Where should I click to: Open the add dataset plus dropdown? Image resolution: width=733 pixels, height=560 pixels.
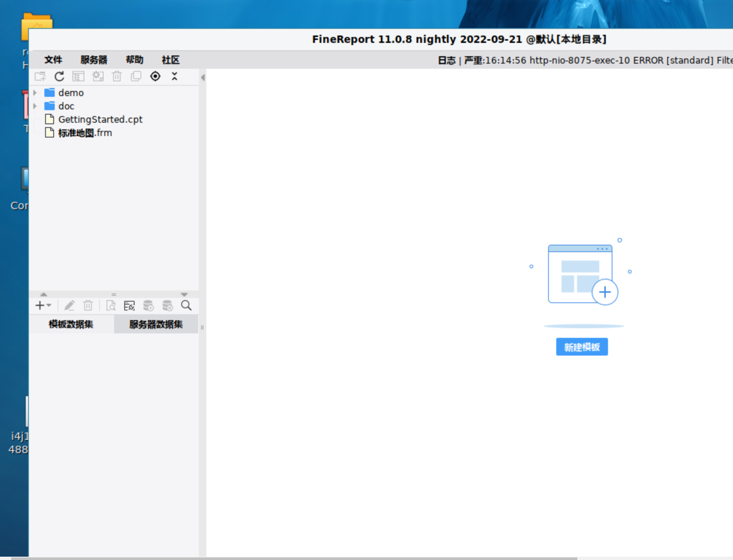click(43, 306)
